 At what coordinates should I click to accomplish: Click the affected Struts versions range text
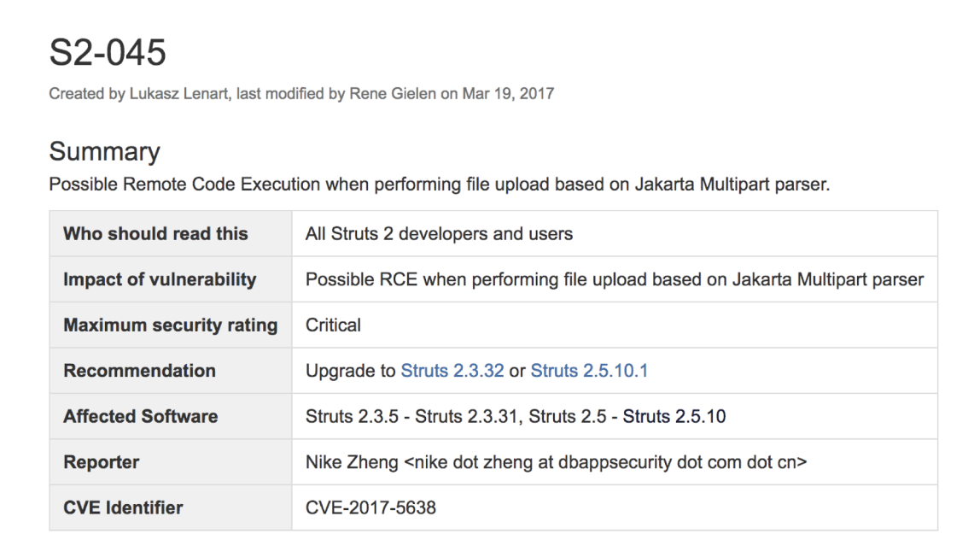click(516, 417)
